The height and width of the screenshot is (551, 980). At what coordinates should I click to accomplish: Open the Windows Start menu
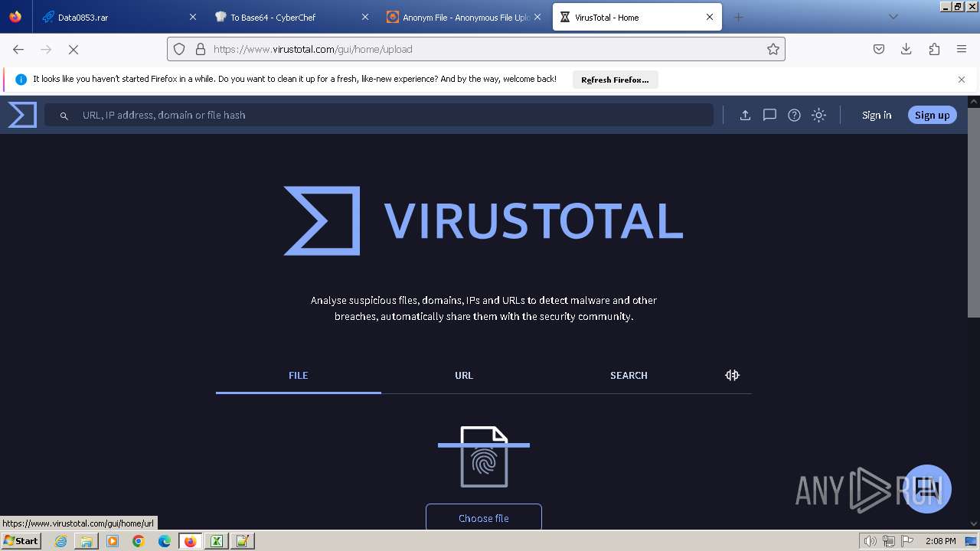pyautogui.click(x=21, y=540)
